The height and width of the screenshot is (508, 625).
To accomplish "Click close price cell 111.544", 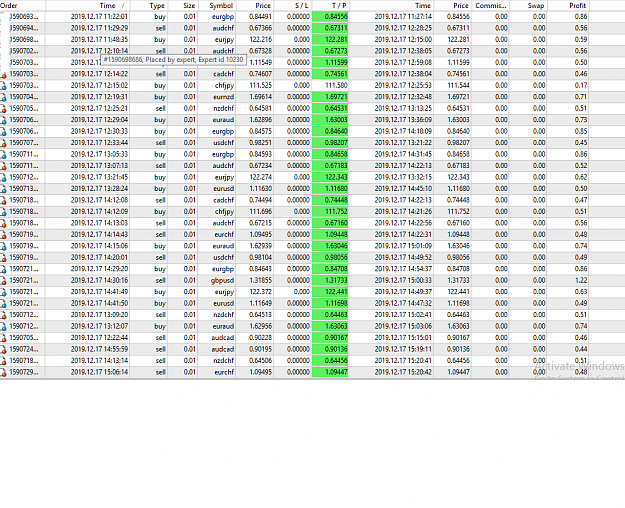I will [x=458, y=86].
